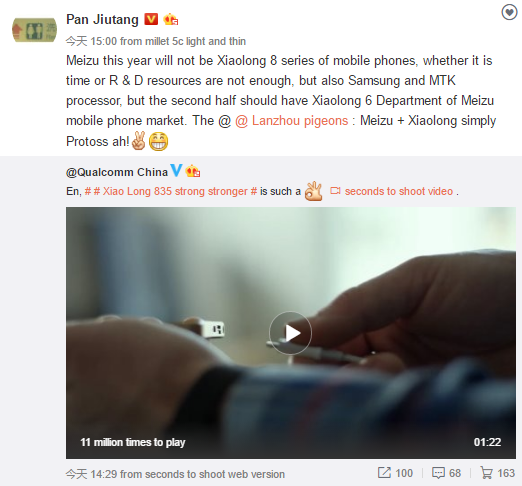Click the share icon showing 100
Viewport: 522px width, 486px height.
tap(395, 473)
